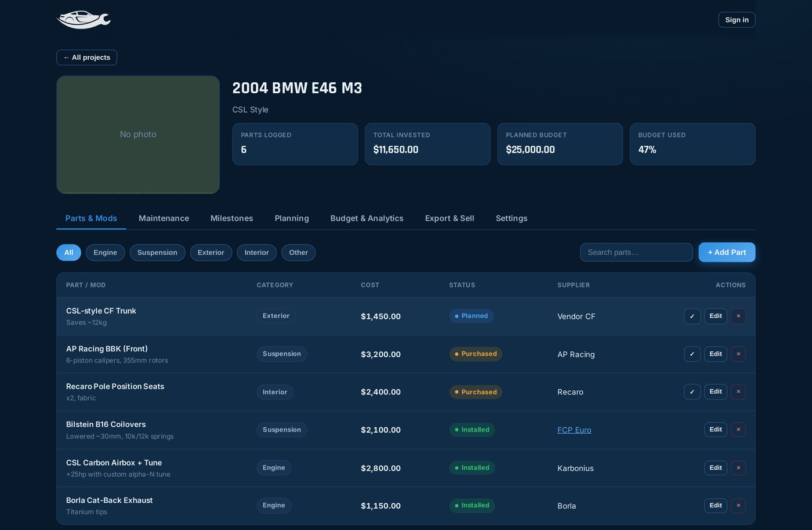Delete the Borla Cat-Back Exhaust entry
The height and width of the screenshot is (530, 812).
[x=738, y=506]
